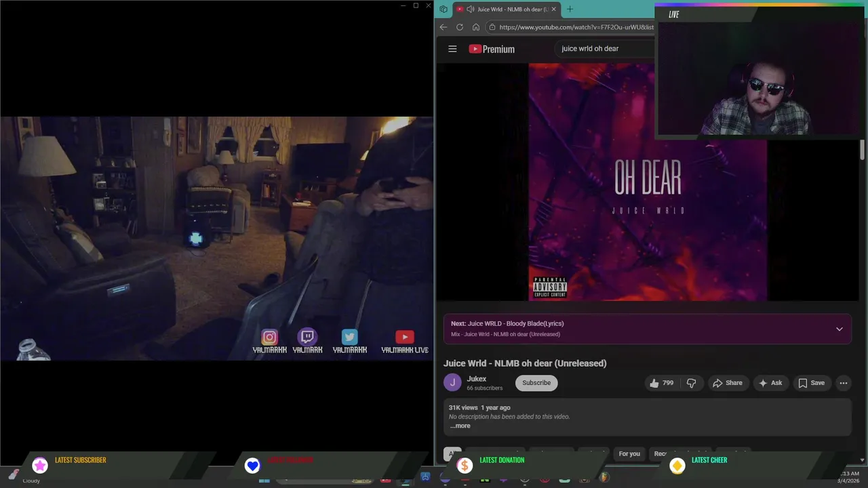Mute tab via speaker icon on tab

(x=470, y=9)
